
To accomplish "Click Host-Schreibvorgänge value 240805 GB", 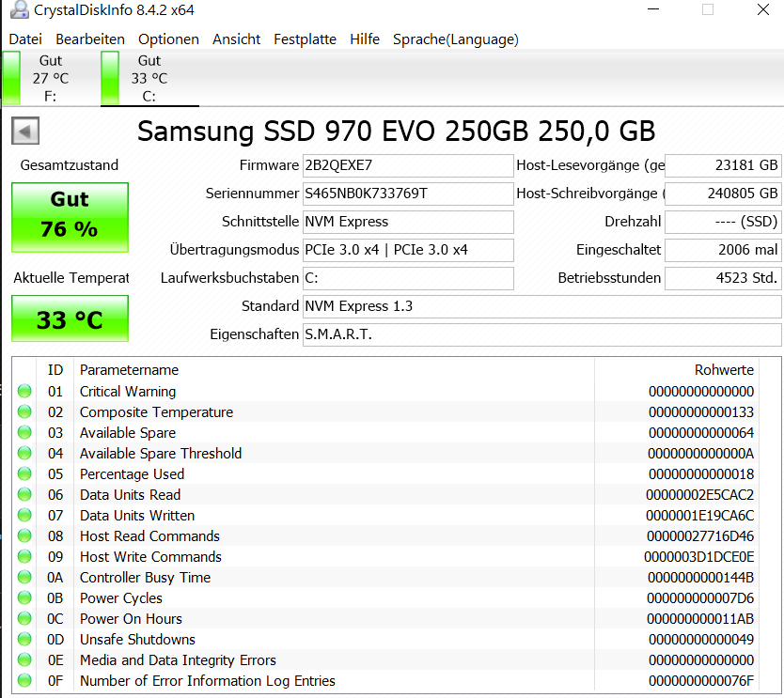I will tap(723, 194).
